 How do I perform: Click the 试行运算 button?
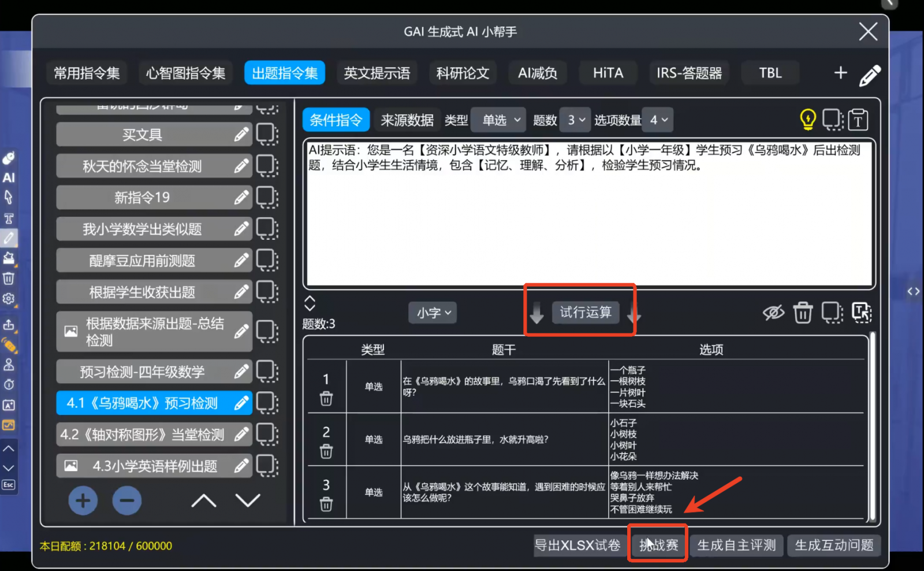pos(585,312)
